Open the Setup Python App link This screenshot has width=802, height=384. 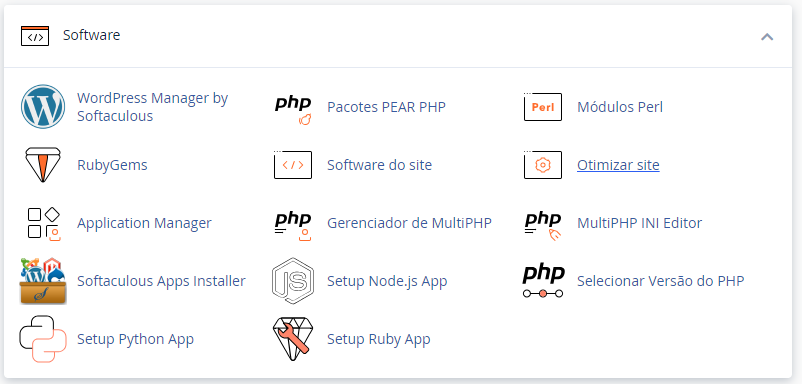point(135,339)
